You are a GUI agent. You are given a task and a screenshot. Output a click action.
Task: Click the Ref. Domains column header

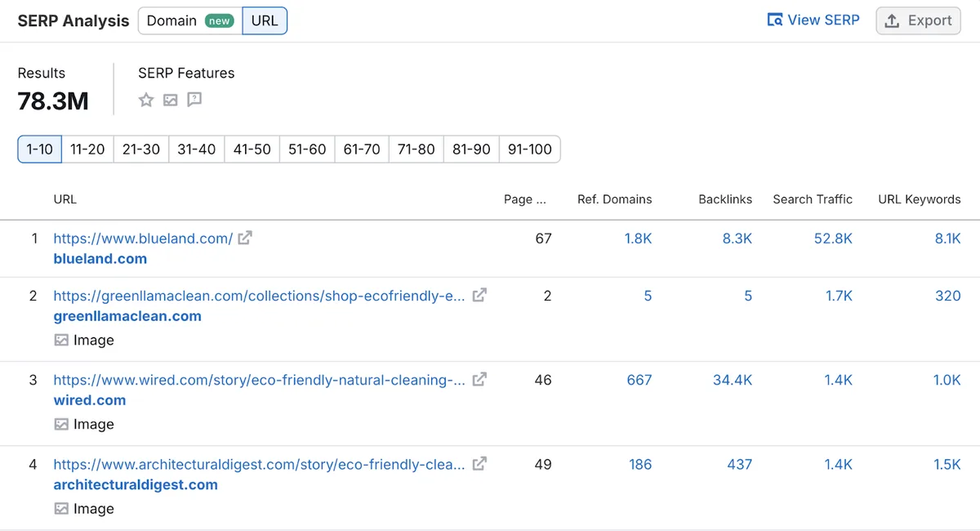[x=615, y=199]
